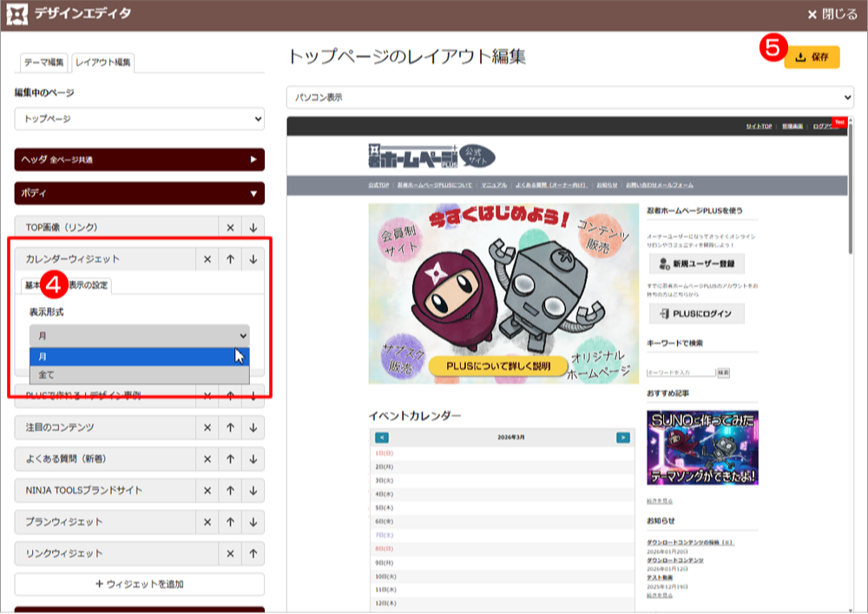Select 全て in display format list
The image size is (868, 614).
tap(139, 374)
